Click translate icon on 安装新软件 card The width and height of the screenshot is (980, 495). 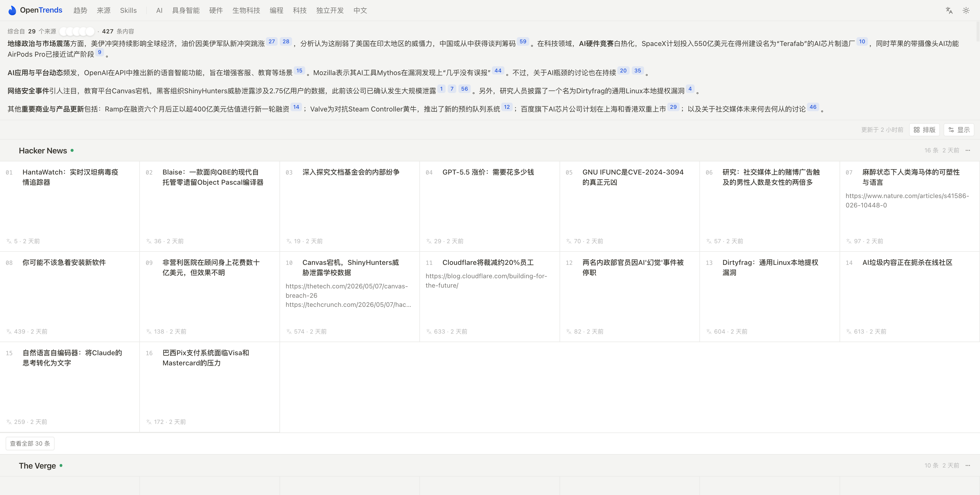pyautogui.click(x=9, y=331)
